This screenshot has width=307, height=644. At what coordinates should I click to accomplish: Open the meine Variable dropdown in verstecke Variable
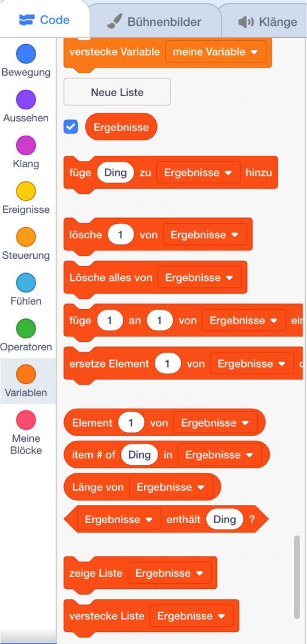(215, 52)
